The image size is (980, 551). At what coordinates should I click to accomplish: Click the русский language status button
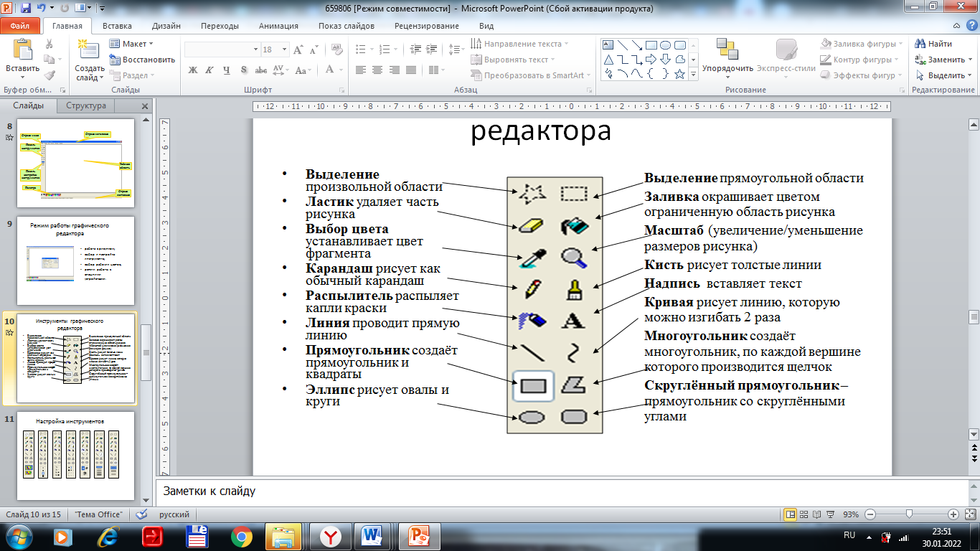(x=174, y=514)
